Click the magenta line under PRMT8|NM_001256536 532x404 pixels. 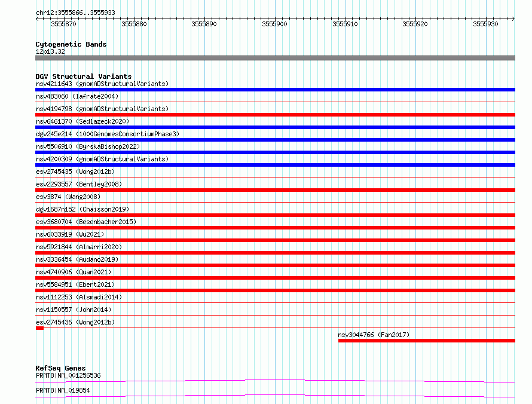click(x=275, y=381)
